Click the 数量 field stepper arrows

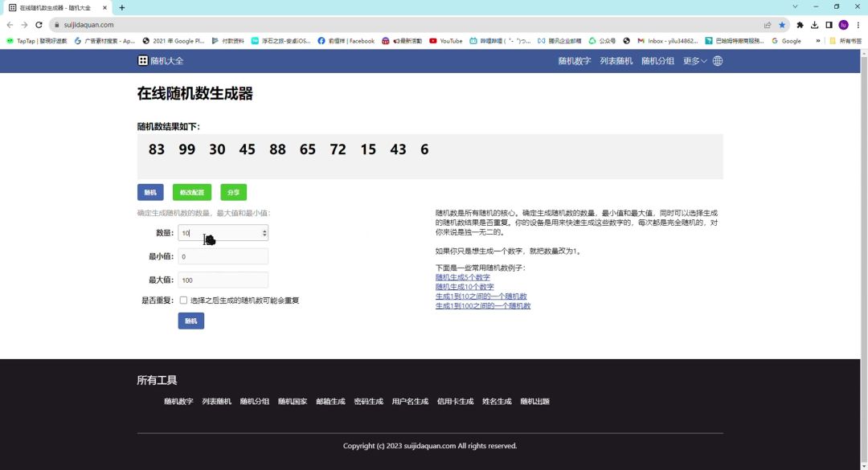264,233
